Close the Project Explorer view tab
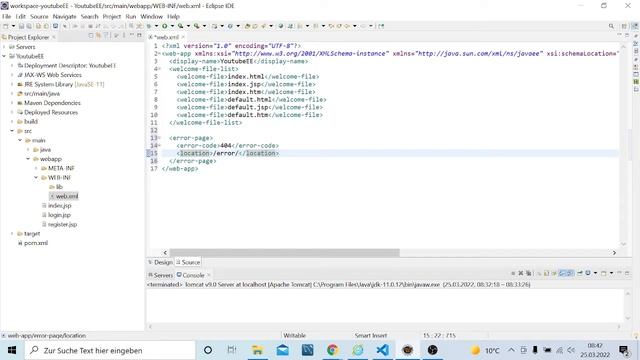640x360 pixels. click(53, 37)
